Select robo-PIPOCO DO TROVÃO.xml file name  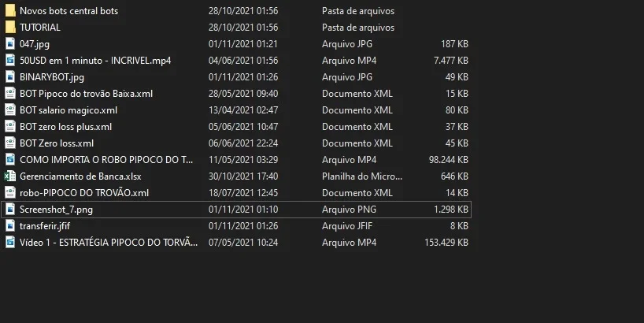[x=84, y=192]
